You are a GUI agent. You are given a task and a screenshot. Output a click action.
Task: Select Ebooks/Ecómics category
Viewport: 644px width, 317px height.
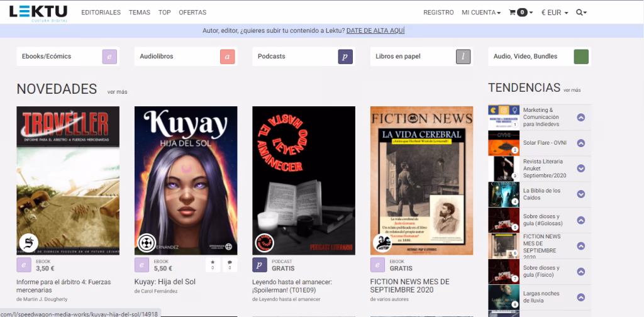[68, 57]
